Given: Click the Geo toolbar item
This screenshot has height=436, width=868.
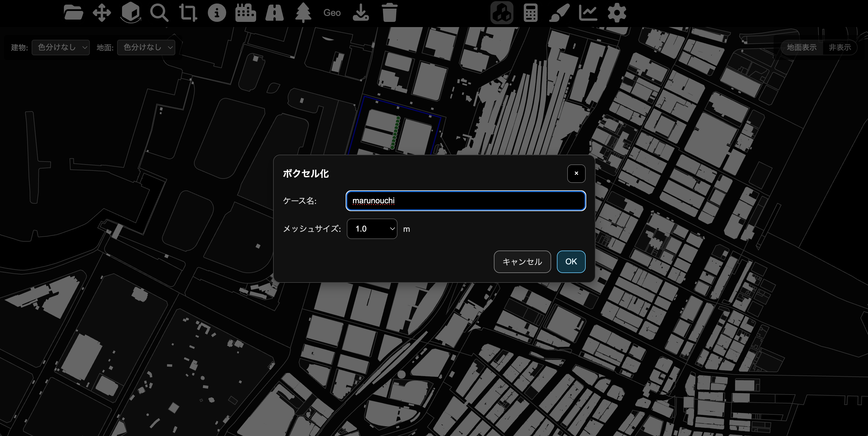Looking at the screenshot, I should click(x=332, y=13).
